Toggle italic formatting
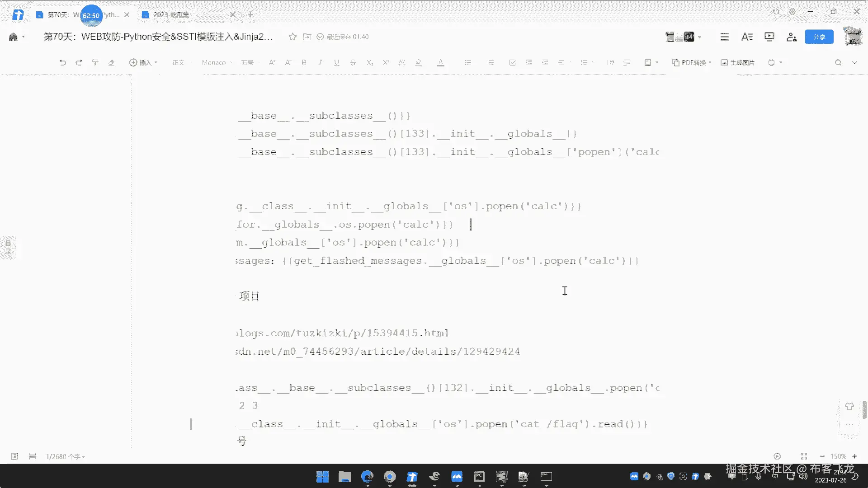 click(320, 63)
